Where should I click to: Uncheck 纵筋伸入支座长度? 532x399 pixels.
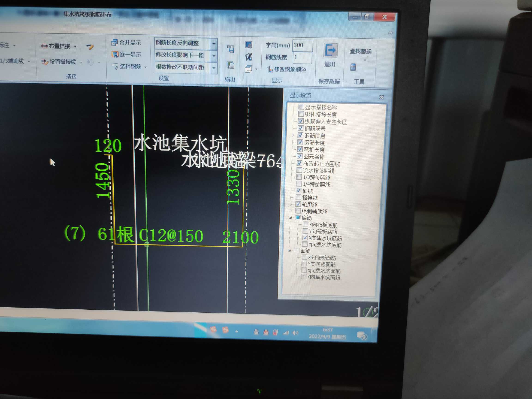301,121
